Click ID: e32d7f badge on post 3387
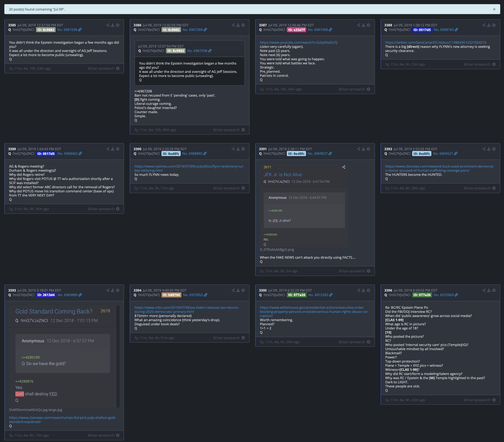The height and width of the screenshot is (442, 504). coord(296,30)
